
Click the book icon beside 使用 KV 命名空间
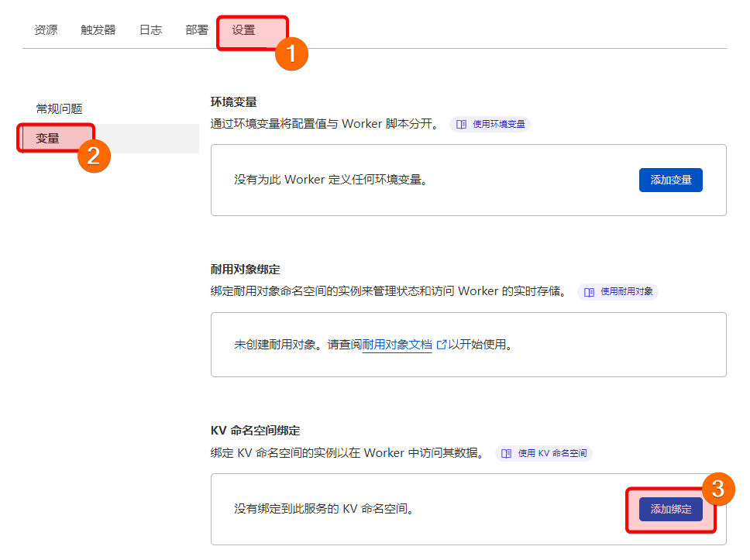507,453
